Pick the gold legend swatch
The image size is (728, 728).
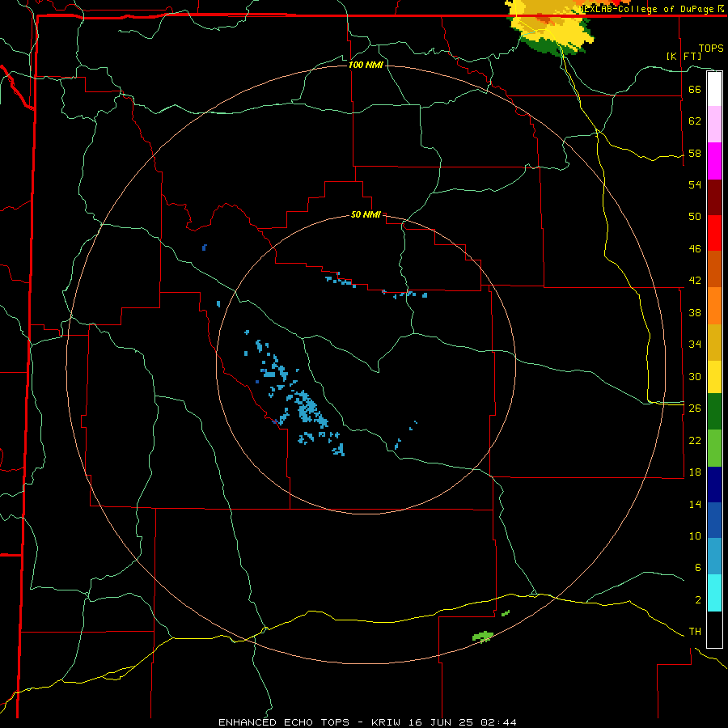pos(714,343)
